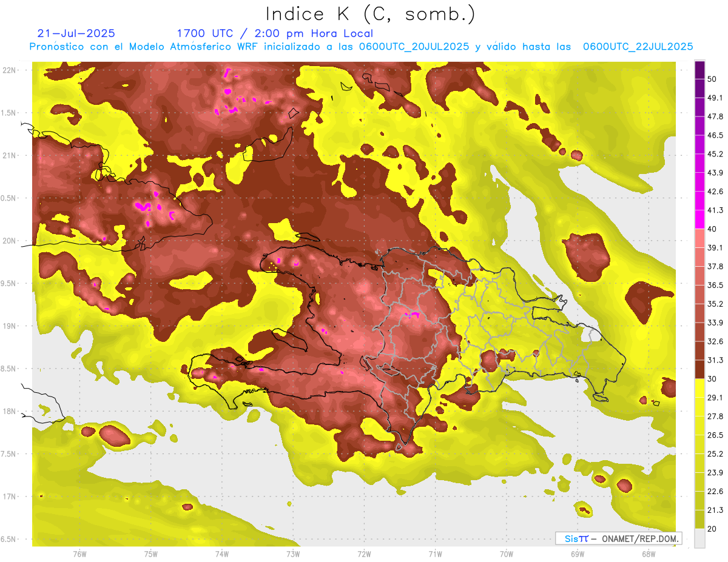Image resolution: width=728 pixels, height=562 pixels.
Task: Click the 20N latitude axis label
Action: (x=10, y=241)
